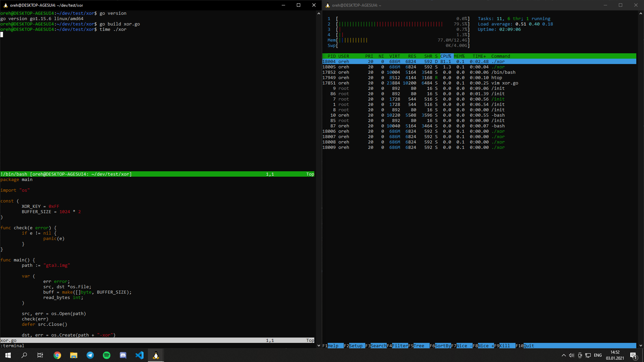Click the WSL penguin taskbar icon
The height and width of the screenshot is (362, 644).
(x=156, y=355)
